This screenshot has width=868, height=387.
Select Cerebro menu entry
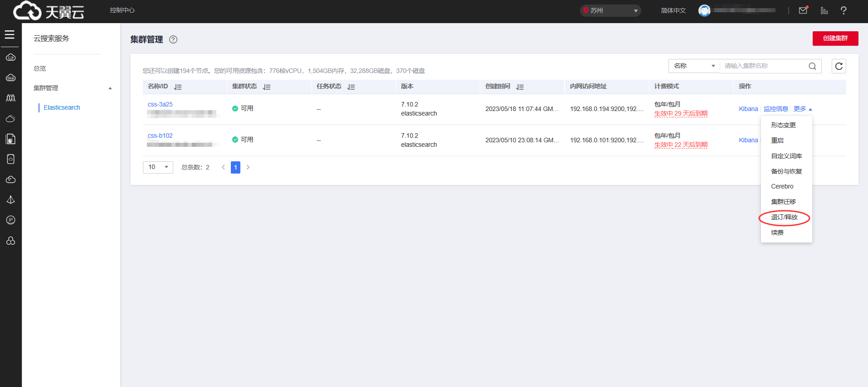pos(782,187)
